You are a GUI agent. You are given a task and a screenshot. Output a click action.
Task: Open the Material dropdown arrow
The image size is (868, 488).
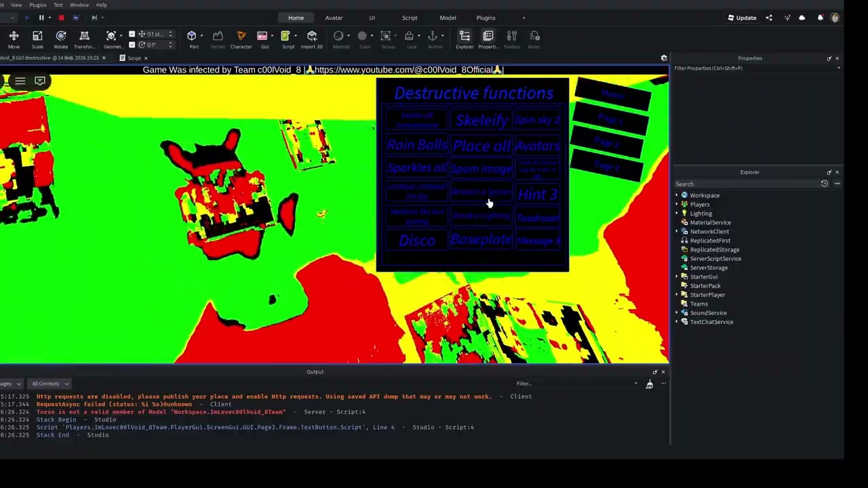point(349,36)
